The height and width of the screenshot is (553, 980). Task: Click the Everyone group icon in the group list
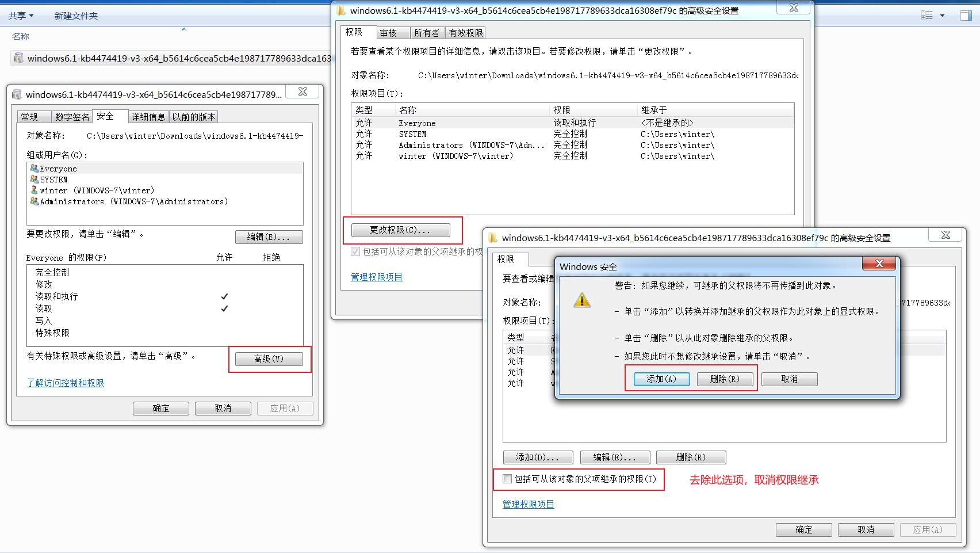click(33, 169)
